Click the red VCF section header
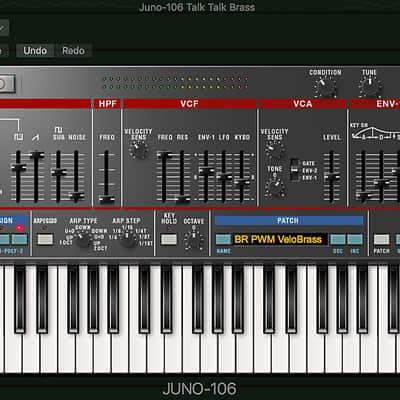Image resolution: width=400 pixels, height=400 pixels. click(189, 104)
